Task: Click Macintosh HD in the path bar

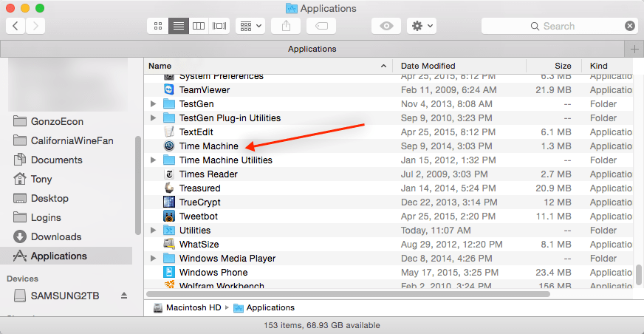Action: (188, 307)
